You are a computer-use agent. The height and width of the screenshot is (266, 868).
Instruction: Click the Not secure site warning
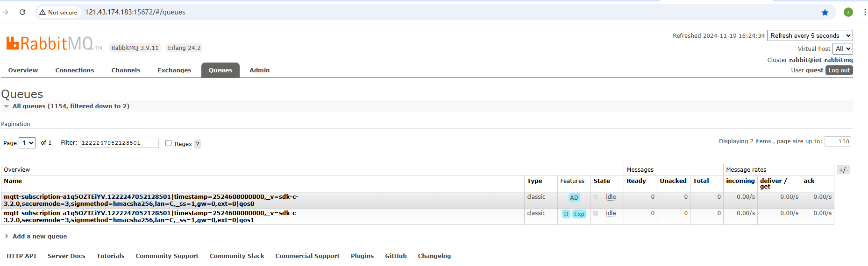pos(58,12)
